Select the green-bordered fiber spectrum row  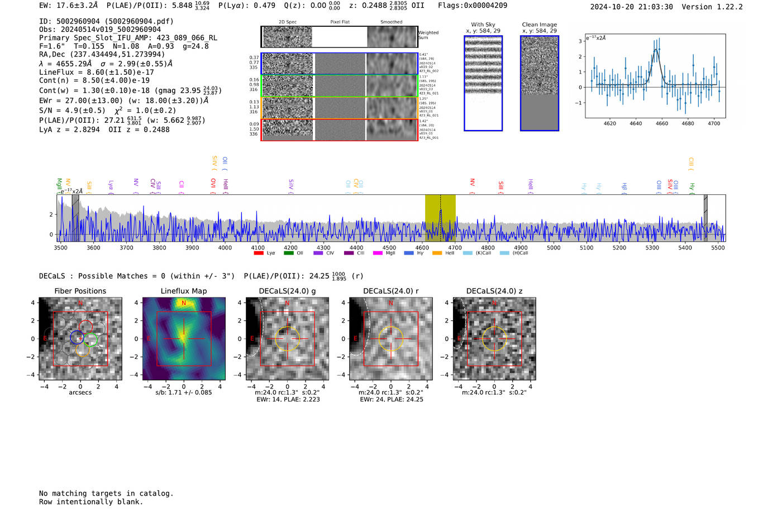[339, 86]
